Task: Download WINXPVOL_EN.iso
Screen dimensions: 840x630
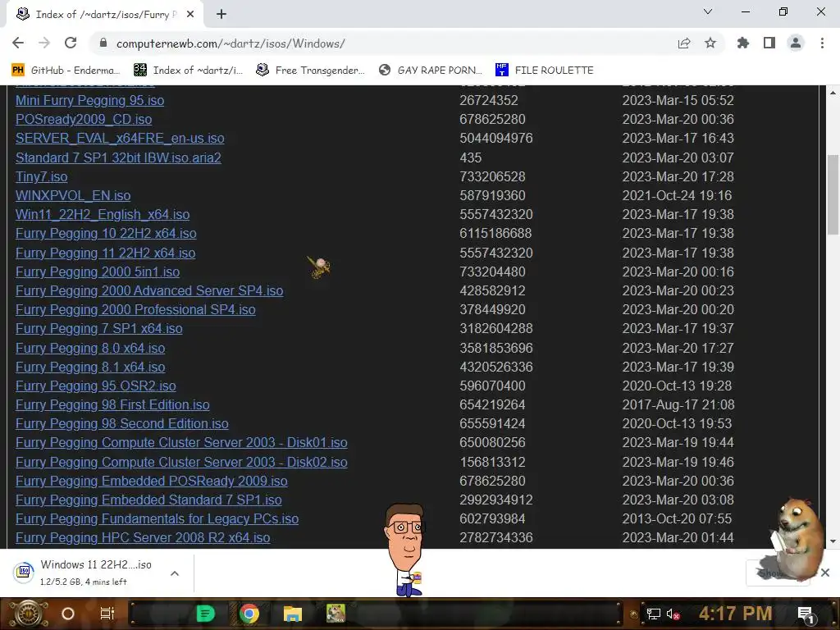Action: [x=73, y=195]
